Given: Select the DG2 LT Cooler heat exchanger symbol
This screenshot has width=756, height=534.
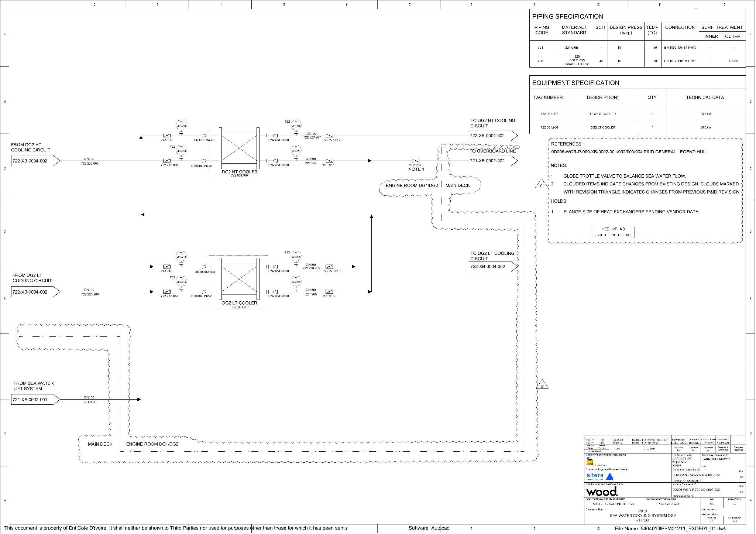Looking at the screenshot, I should coord(239,279).
